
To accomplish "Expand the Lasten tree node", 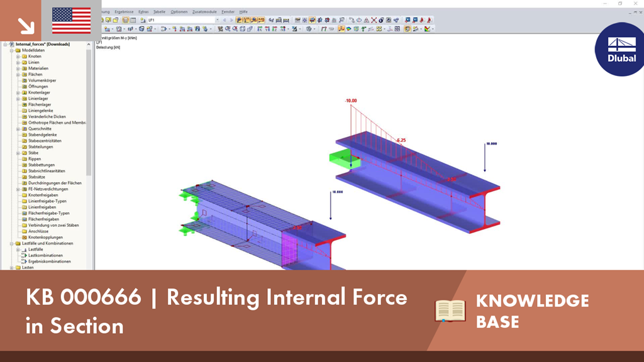I will (x=12, y=267).
